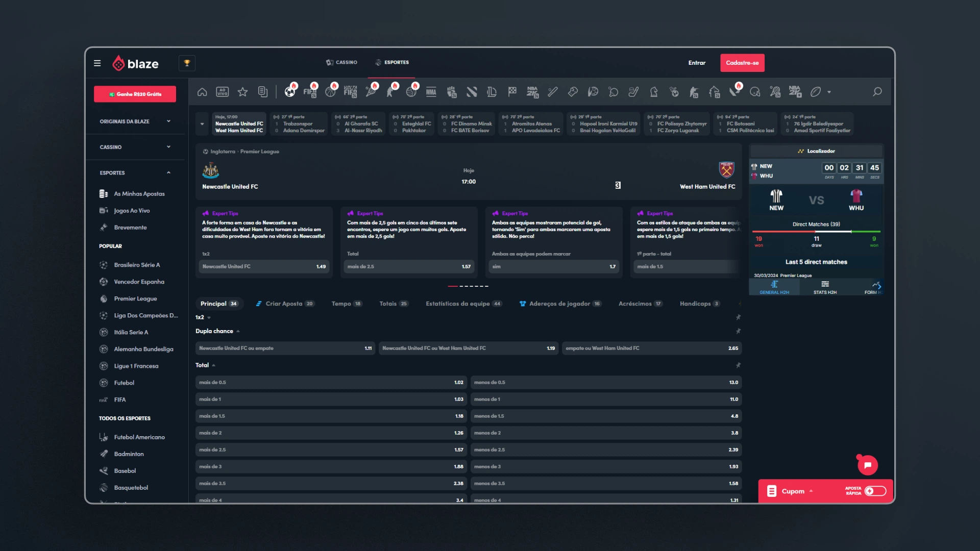Pin the Dupla chance market
This screenshot has width=980, height=551.
(x=738, y=331)
